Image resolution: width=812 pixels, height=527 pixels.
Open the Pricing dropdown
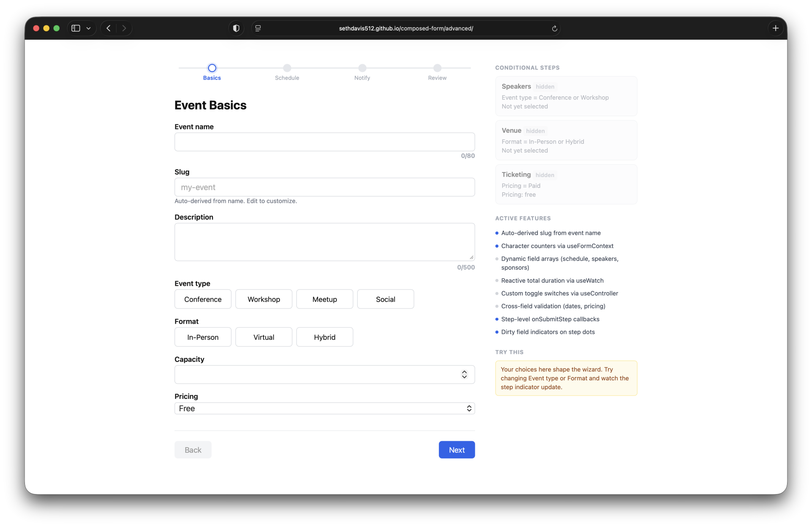pos(324,408)
